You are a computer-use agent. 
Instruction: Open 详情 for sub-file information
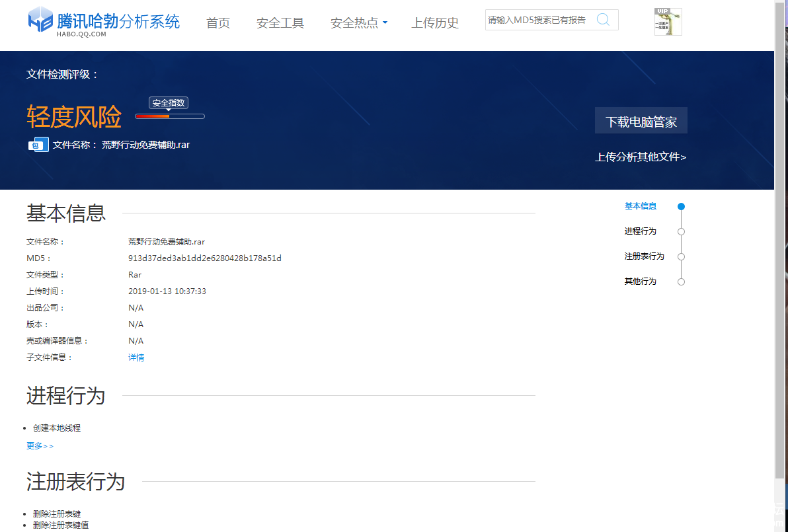(x=136, y=358)
